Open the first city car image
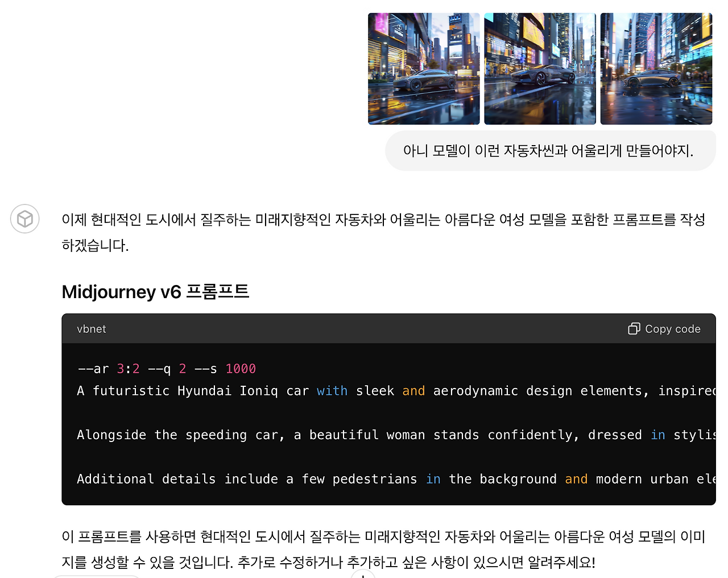The width and height of the screenshot is (728, 578). pyautogui.click(x=424, y=68)
